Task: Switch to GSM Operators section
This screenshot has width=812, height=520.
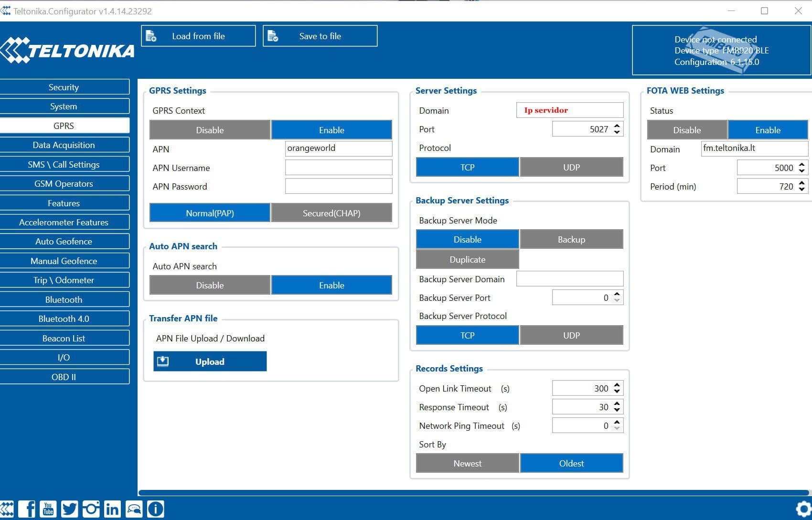Action: click(64, 183)
